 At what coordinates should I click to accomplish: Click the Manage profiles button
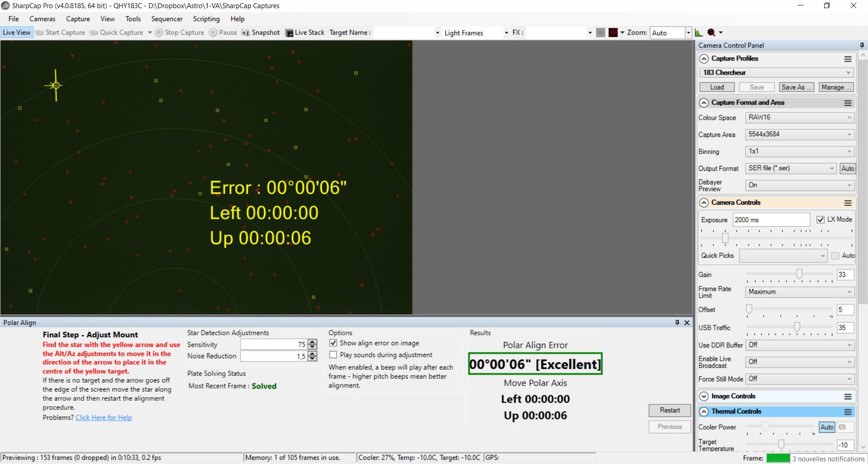click(x=836, y=87)
